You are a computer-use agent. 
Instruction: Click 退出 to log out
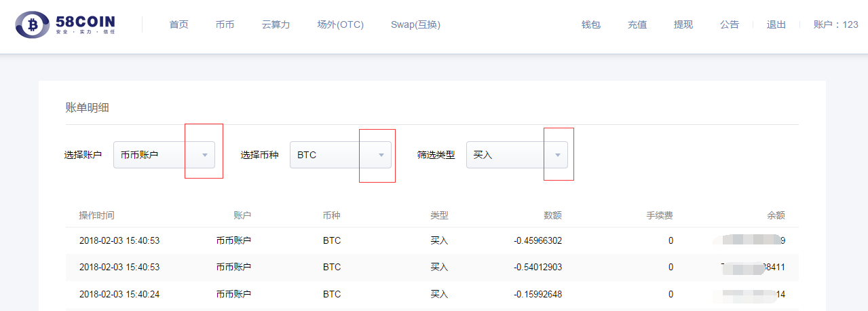[x=776, y=24]
